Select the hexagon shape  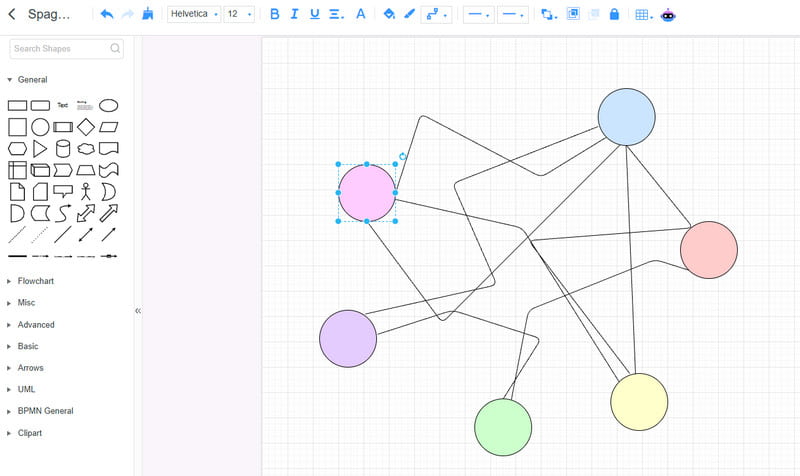tap(17, 148)
